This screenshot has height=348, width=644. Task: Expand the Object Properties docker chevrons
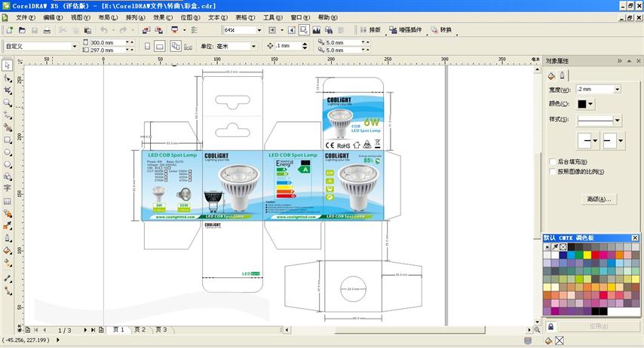pyautogui.click(x=619, y=61)
